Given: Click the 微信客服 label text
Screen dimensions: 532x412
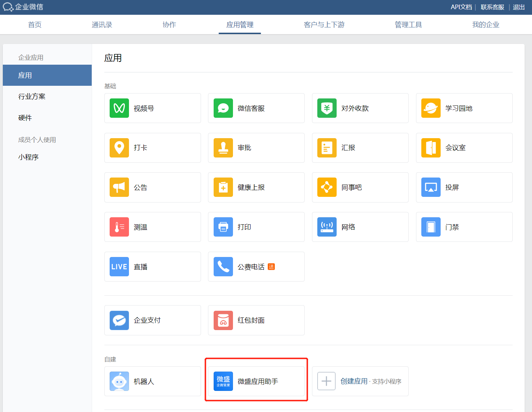Looking at the screenshot, I should coord(251,108).
